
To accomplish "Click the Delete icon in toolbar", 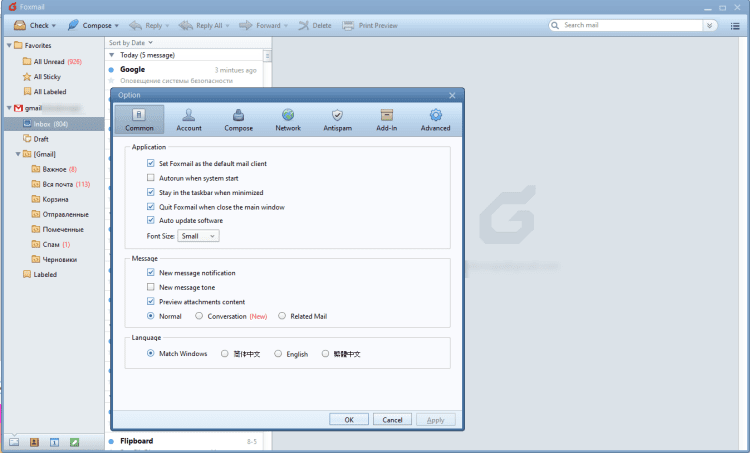I will coord(303,25).
